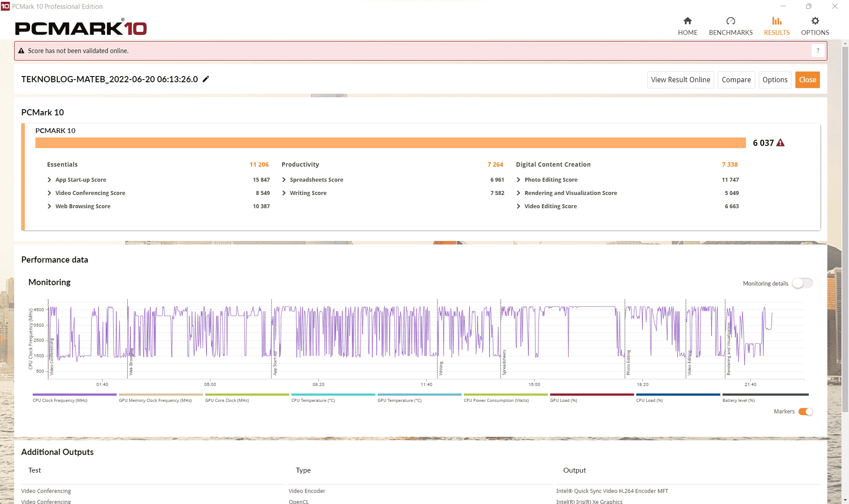Expand the Spreadsheets Score row
This screenshot has height=504, width=849.
coord(284,180)
